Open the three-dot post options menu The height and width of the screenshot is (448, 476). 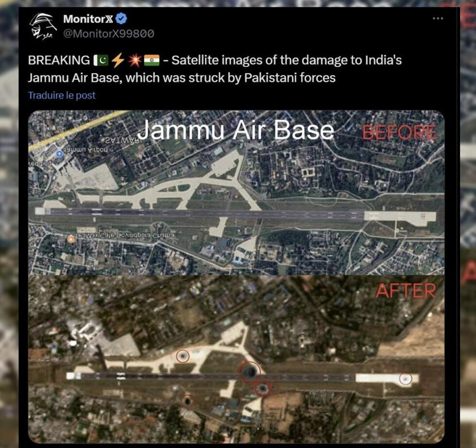438,18
